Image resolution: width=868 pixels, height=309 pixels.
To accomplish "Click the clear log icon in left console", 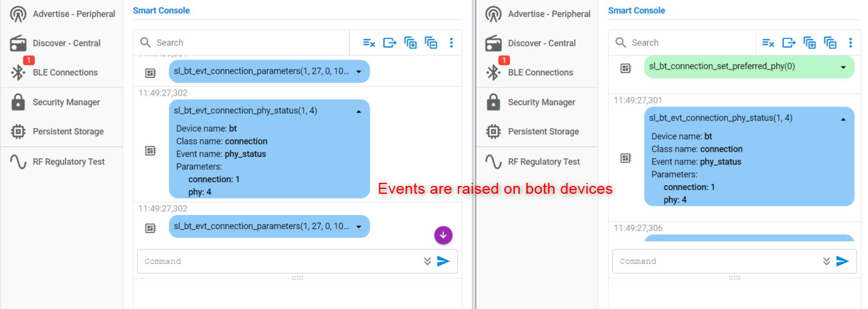I will pos(369,43).
